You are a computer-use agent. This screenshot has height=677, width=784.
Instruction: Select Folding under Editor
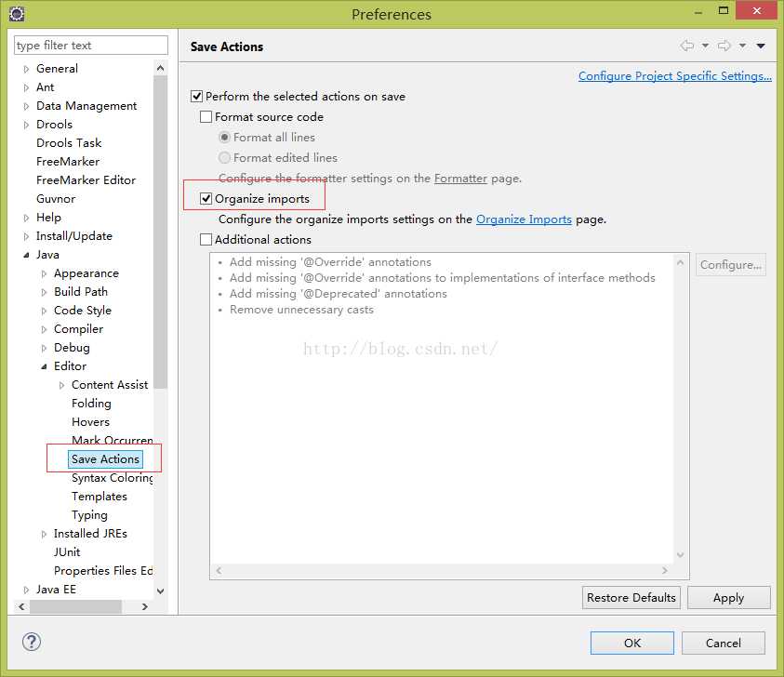click(x=91, y=403)
